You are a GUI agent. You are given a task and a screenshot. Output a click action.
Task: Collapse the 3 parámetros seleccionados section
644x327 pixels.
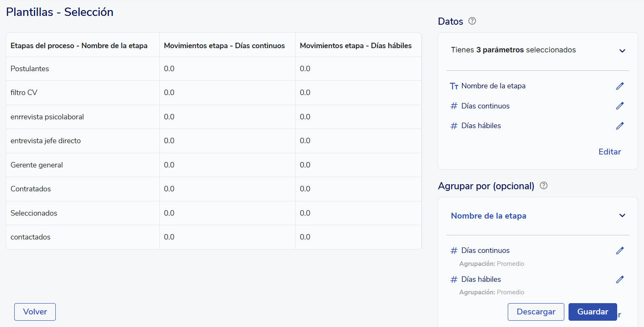(x=622, y=51)
